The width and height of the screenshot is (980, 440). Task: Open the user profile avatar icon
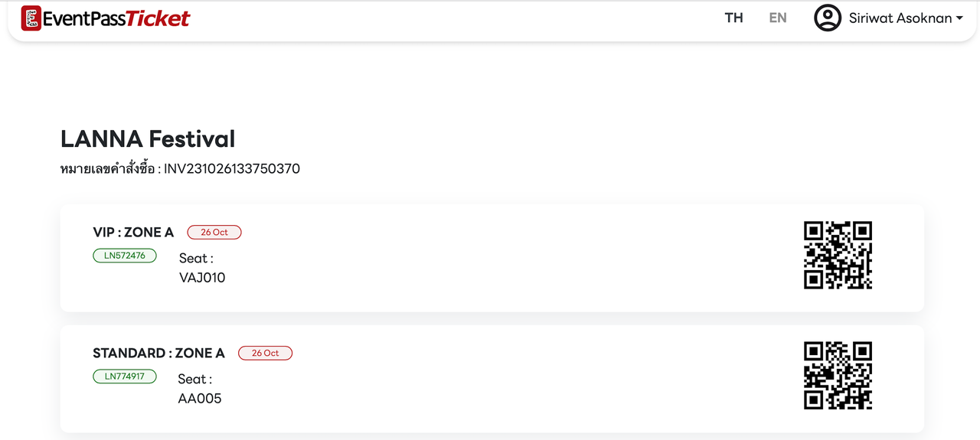click(828, 18)
